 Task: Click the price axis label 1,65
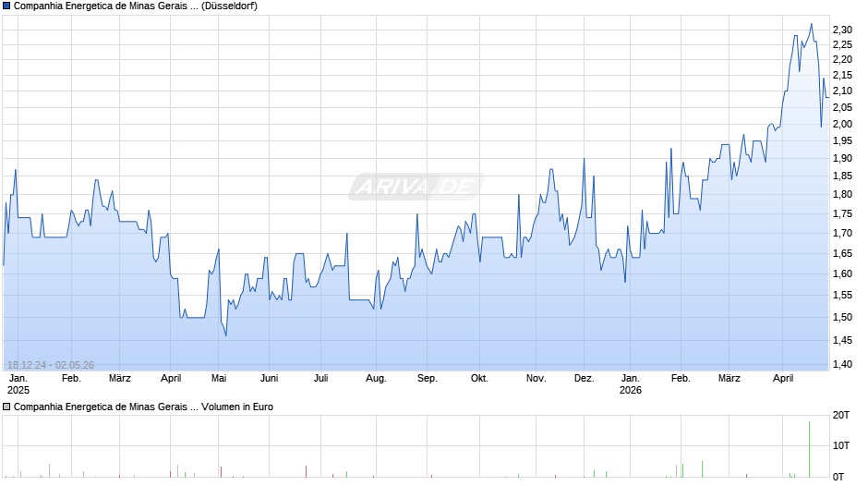[842, 254]
